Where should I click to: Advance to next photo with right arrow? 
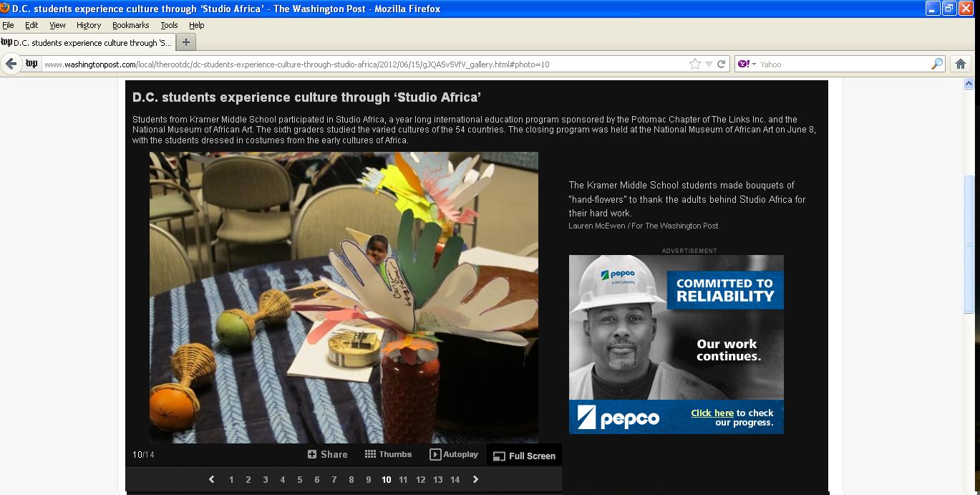[475, 479]
